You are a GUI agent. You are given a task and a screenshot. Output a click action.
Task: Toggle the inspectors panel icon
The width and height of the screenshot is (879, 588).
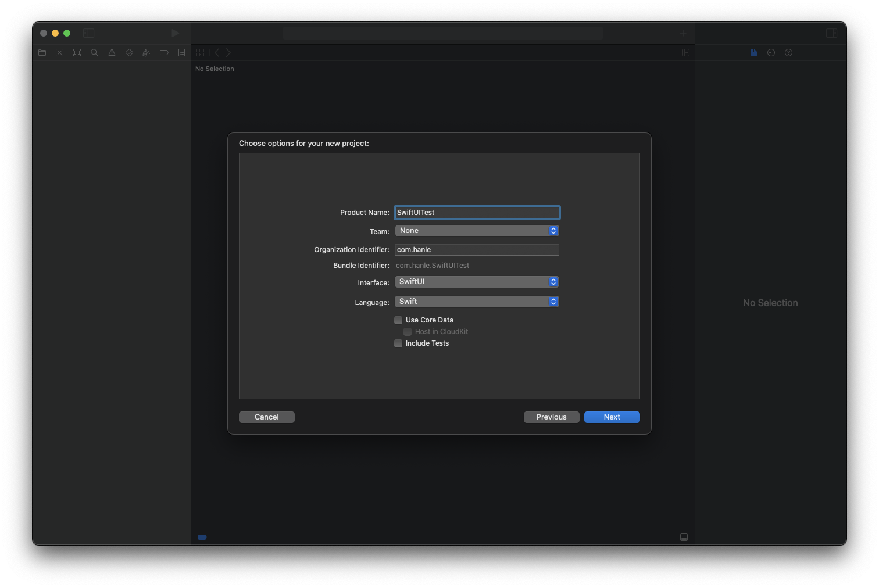[831, 33]
